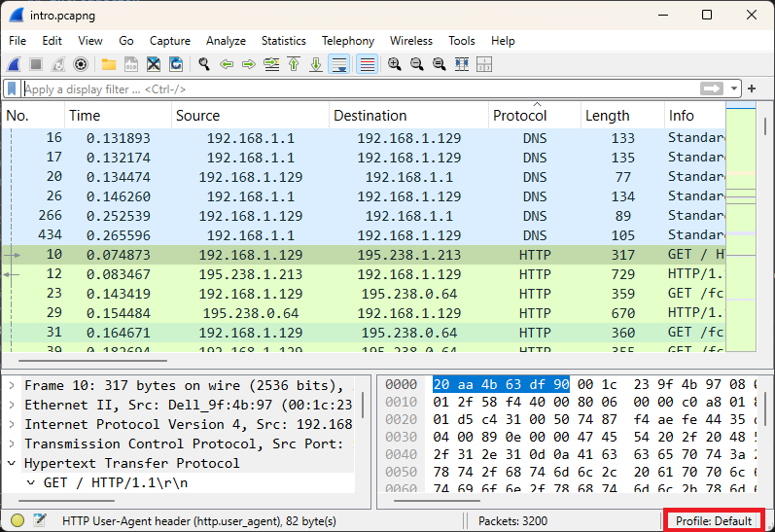775x532 pixels.
Task: Restart current capture icon
Action: pos(58,64)
